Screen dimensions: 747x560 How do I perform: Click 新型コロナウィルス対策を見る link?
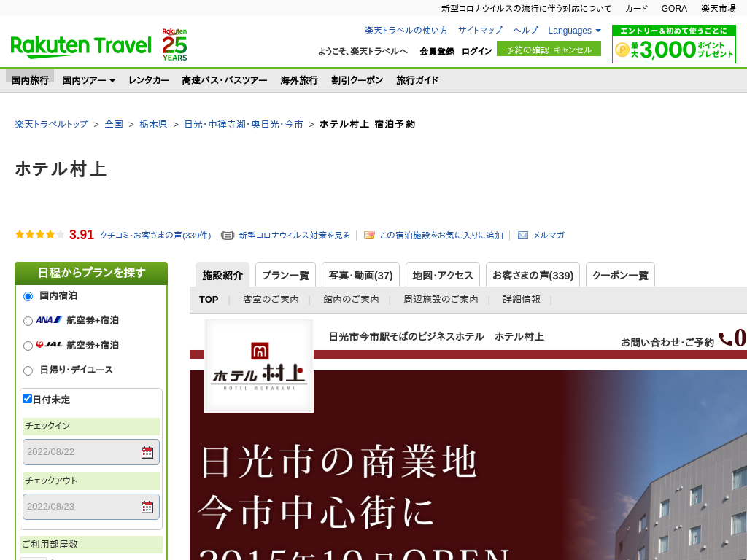click(x=294, y=236)
